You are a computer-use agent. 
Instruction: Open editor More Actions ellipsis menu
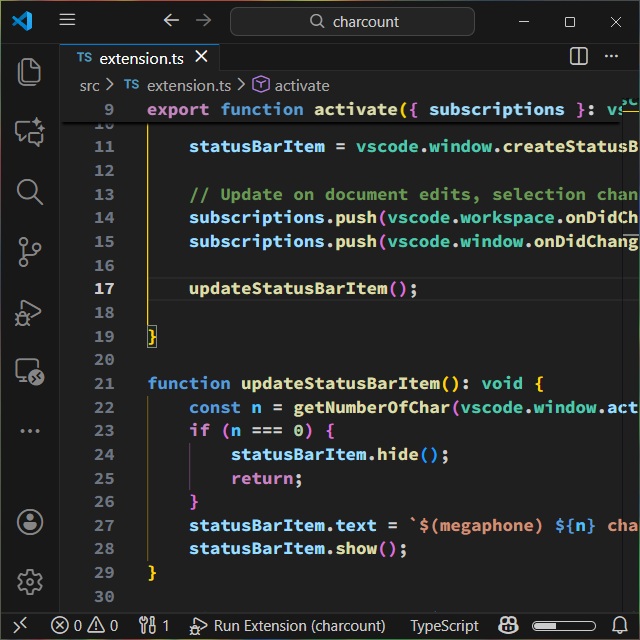pyautogui.click(x=613, y=57)
